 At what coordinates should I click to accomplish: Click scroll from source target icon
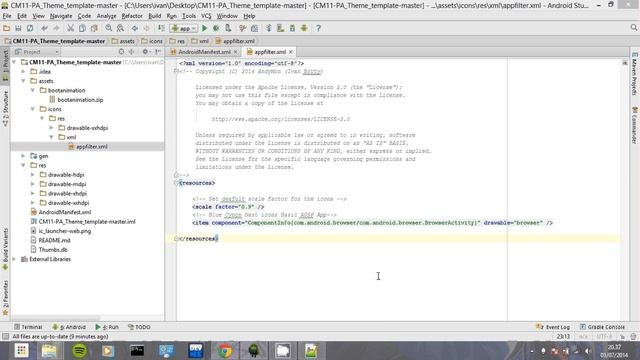click(121, 52)
